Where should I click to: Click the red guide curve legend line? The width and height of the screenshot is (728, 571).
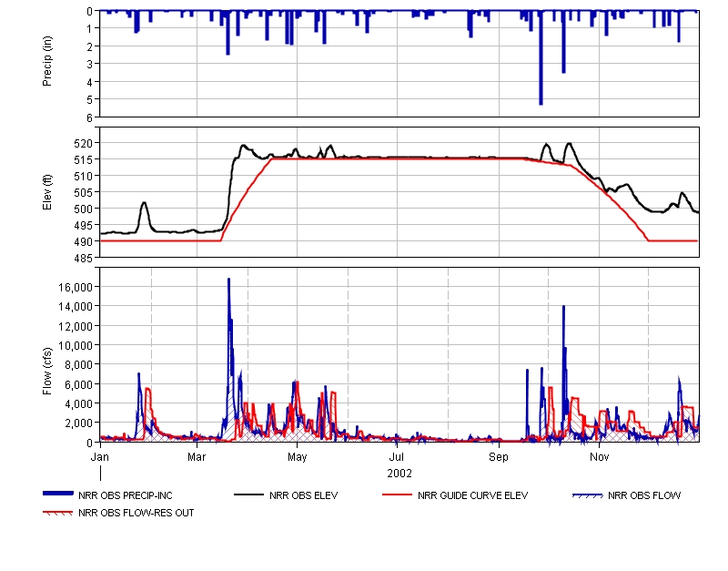coord(397,495)
